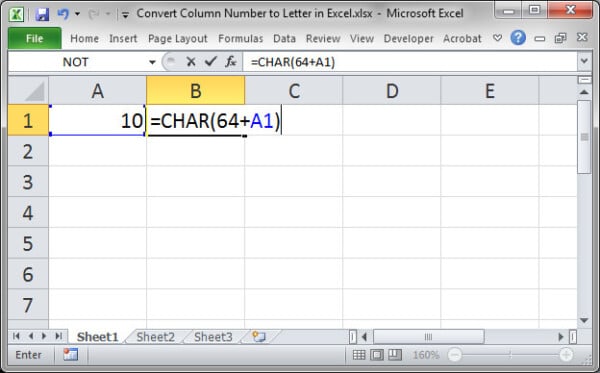Click the Save icon in Quick Access Toolbar

click(42, 15)
